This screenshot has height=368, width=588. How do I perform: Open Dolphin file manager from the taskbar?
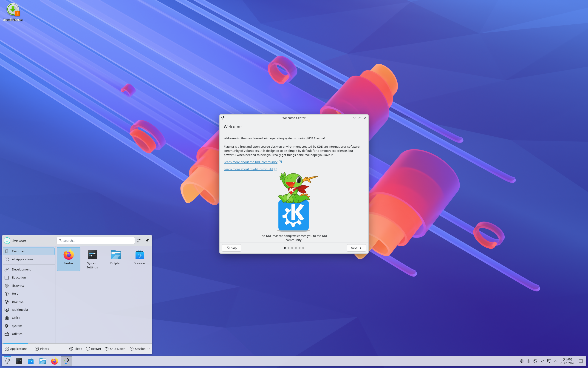point(42,361)
